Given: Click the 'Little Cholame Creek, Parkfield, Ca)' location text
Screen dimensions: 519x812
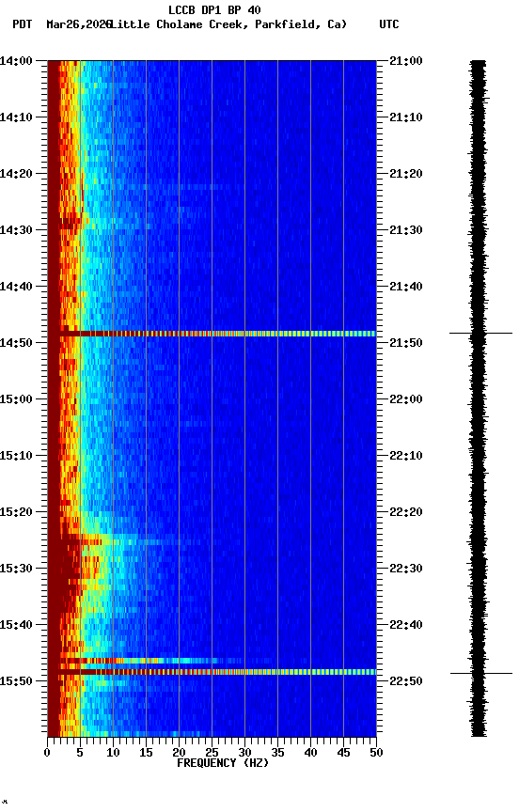Looking at the screenshot, I should pos(228,24).
